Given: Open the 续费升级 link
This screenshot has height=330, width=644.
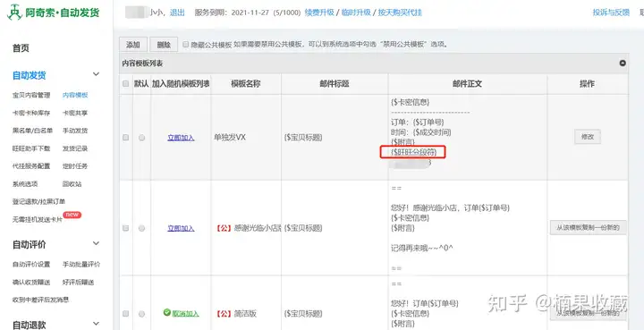Looking at the screenshot, I should pos(319,13).
